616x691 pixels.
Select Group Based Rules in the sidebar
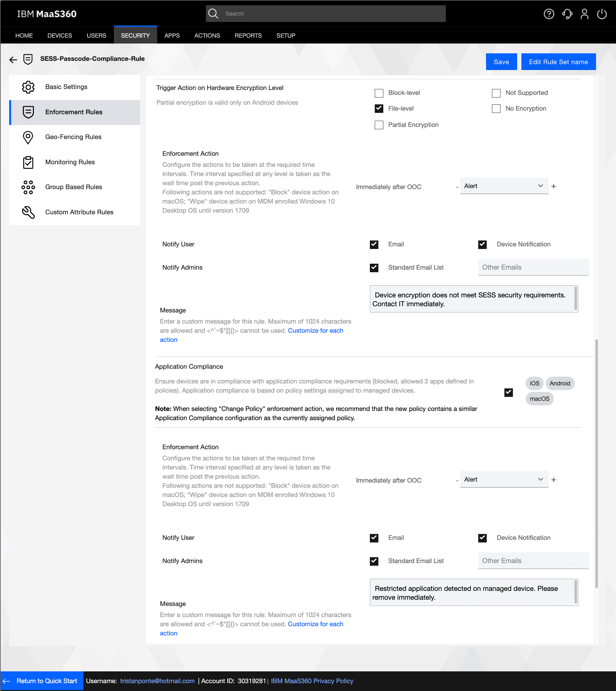pos(74,187)
